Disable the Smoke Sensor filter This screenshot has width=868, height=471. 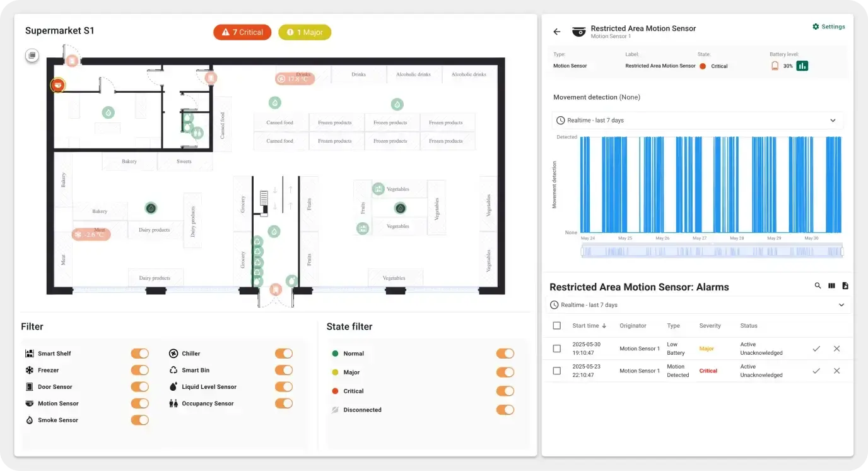pos(139,420)
